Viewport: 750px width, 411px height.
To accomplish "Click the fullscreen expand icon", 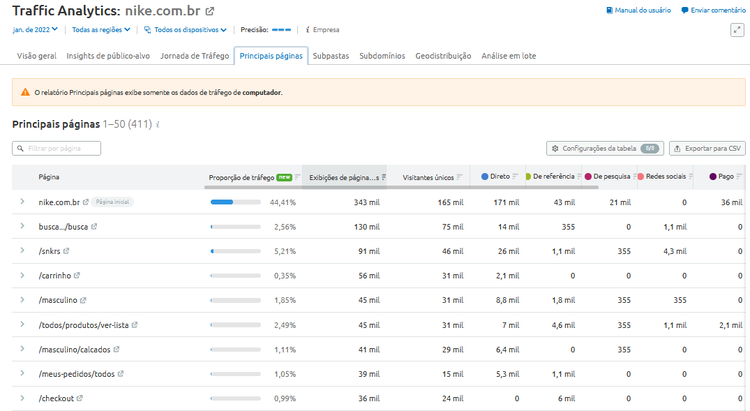I will [x=737, y=30].
